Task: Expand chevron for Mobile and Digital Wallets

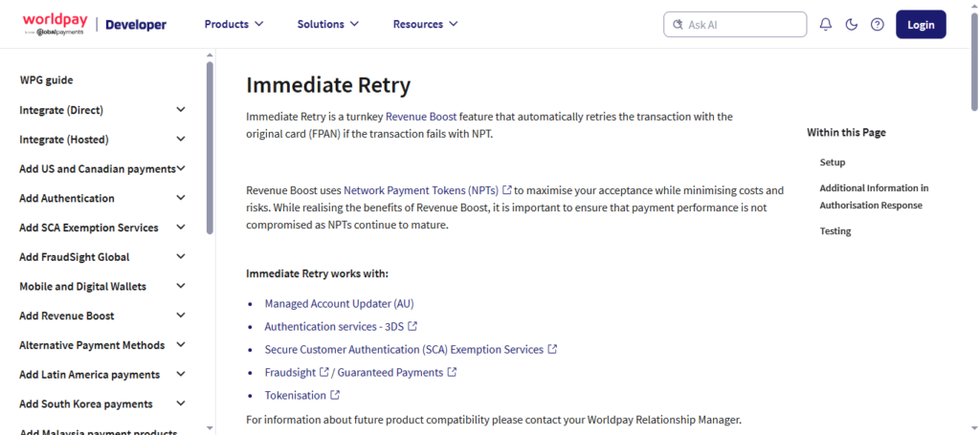Action: 181,286
